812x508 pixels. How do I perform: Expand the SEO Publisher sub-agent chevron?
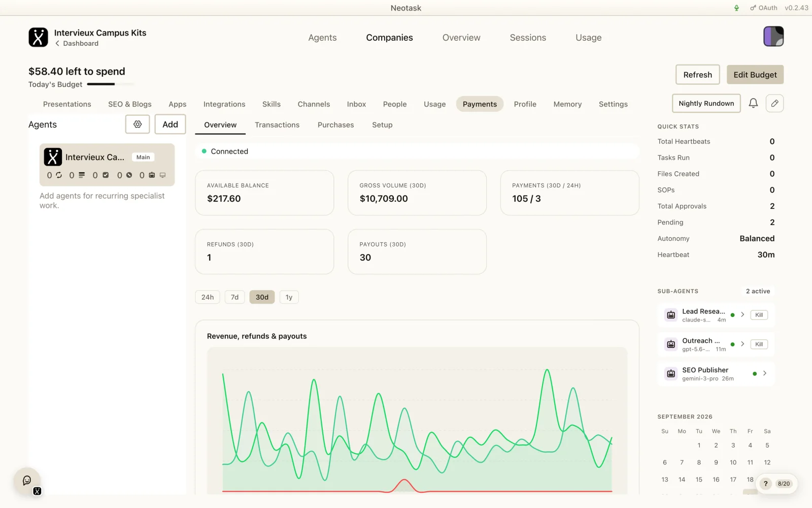coord(765,373)
